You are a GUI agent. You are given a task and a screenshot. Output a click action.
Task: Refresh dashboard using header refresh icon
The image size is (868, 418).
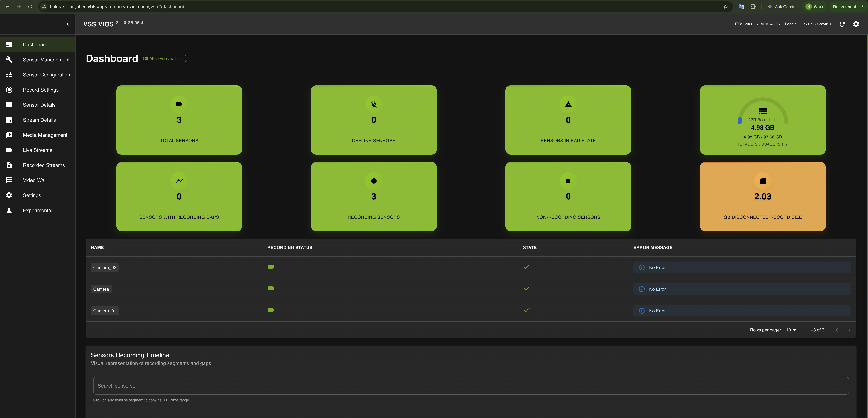(842, 24)
